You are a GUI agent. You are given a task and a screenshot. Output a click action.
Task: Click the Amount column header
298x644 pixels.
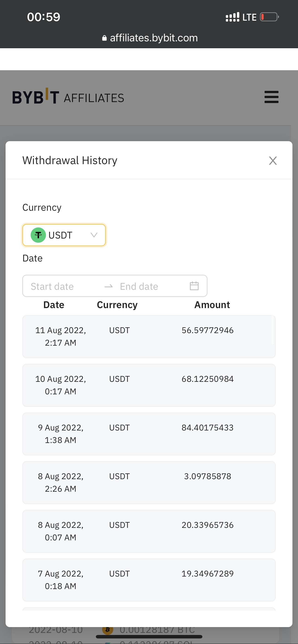pyautogui.click(x=212, y=305)
